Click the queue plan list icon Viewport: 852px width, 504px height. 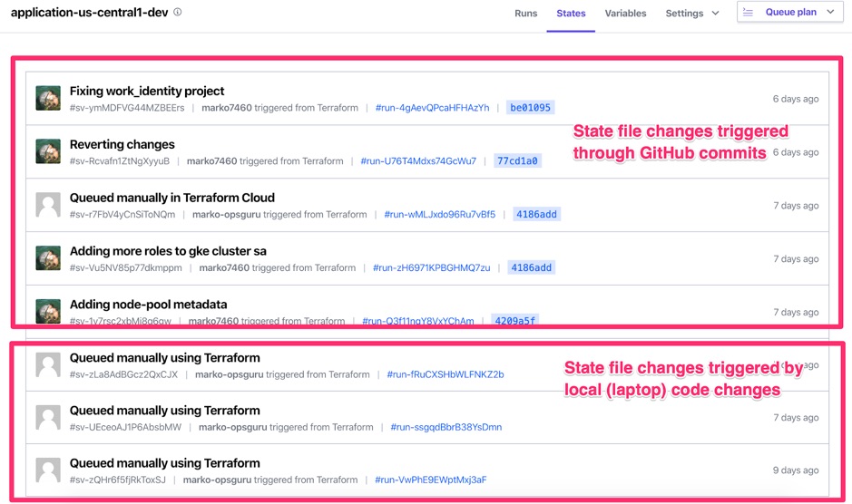pyautogui.click(x=749, y=13)
